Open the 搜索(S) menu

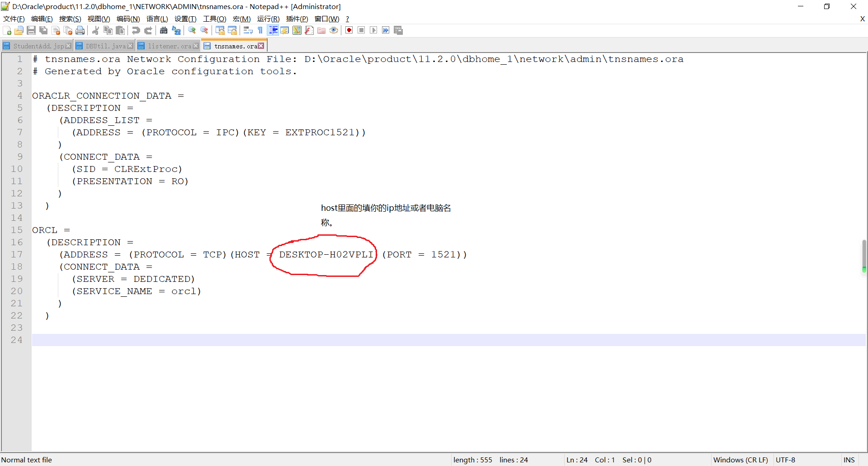[x=70, y=19]
